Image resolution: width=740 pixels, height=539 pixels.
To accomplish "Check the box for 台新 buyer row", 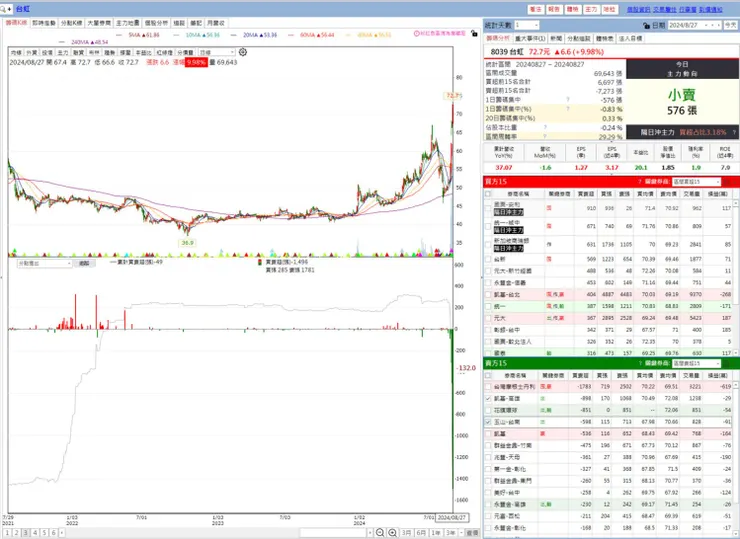I will 488,259.
